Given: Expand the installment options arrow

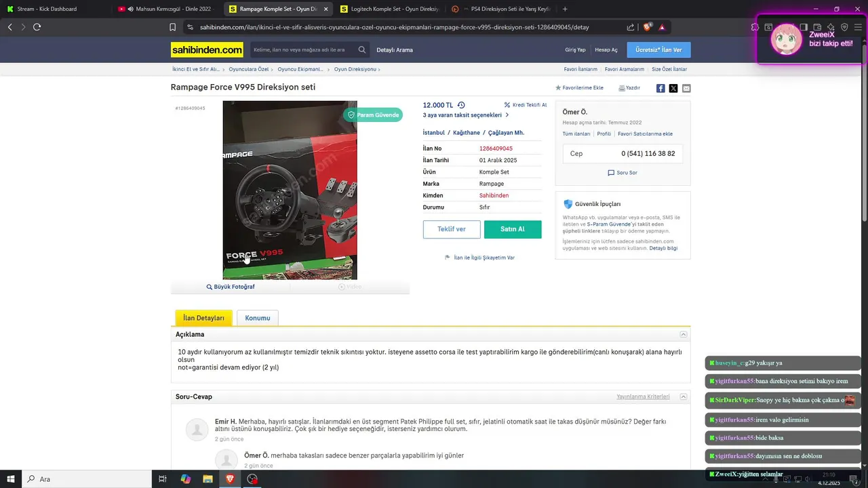Looking at the screenshot, I should pos(507,115).
